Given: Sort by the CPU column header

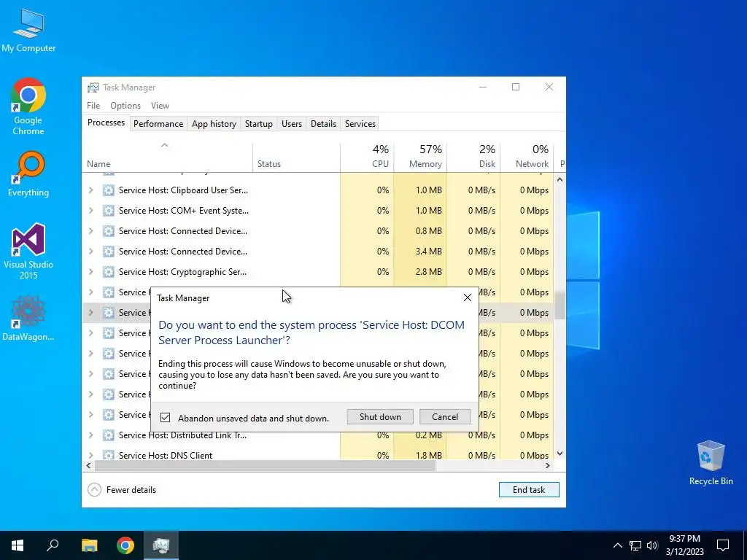Looking at the screenshot, I should pyautogui.click(x=367, y=157).
